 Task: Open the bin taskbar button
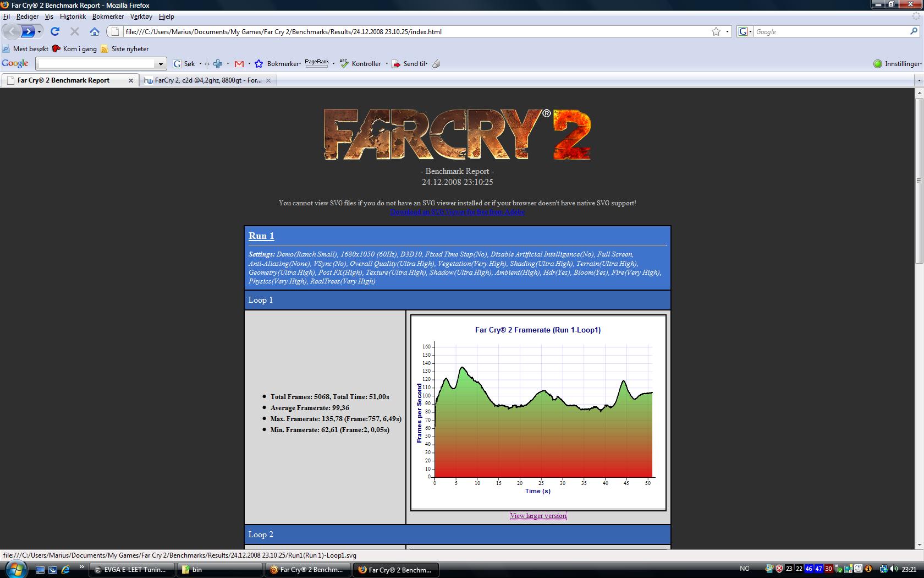tap(220, 570)
